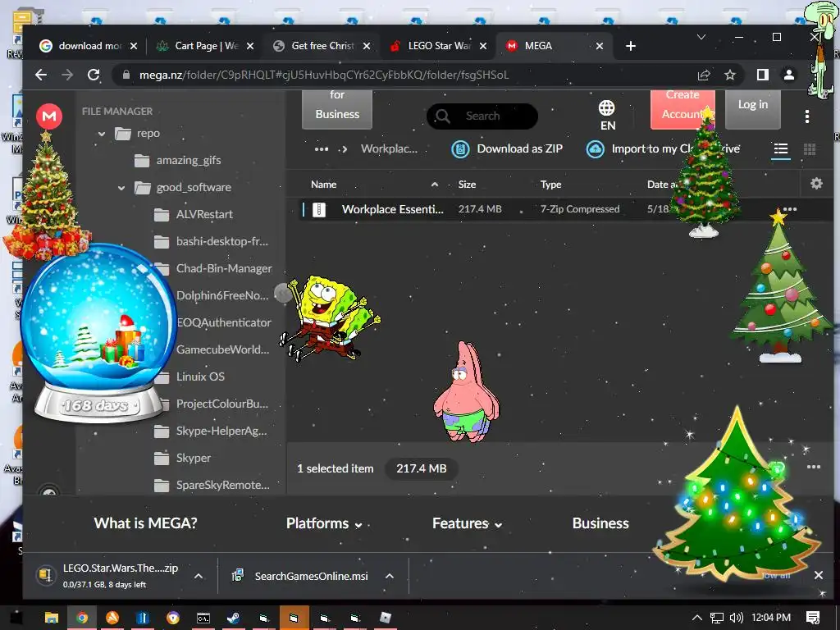Sort by the Type column header
840x630 pixels.
pyautogui.click(x=550, y=185)
